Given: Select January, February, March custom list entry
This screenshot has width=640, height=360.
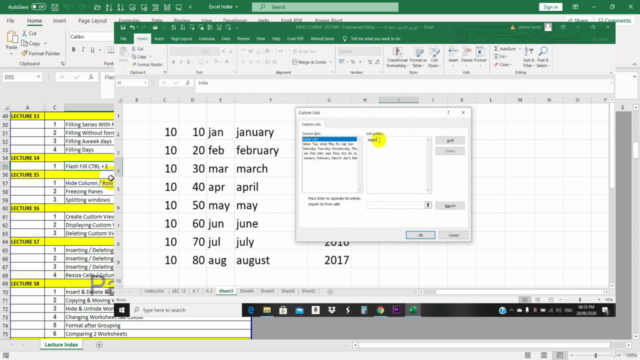Looking at the screenshot, I should click(329, 158).
